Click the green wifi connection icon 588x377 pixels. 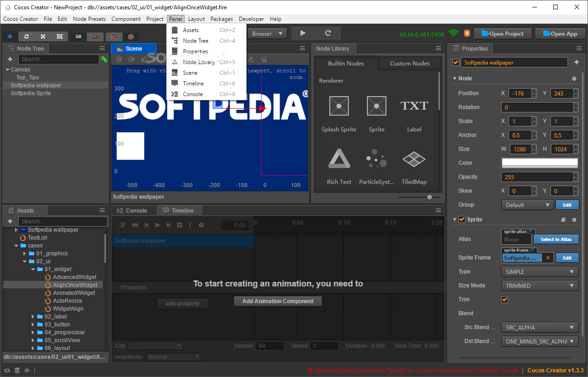click(453, 33)
